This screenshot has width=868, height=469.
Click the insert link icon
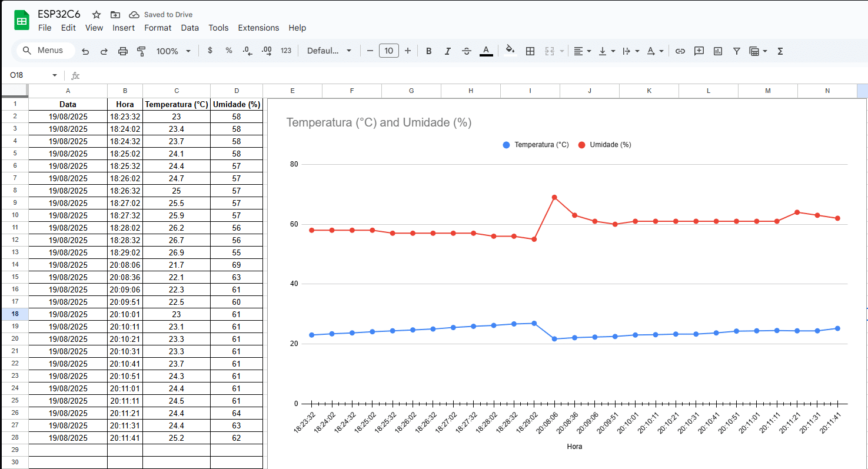[680, 51]
